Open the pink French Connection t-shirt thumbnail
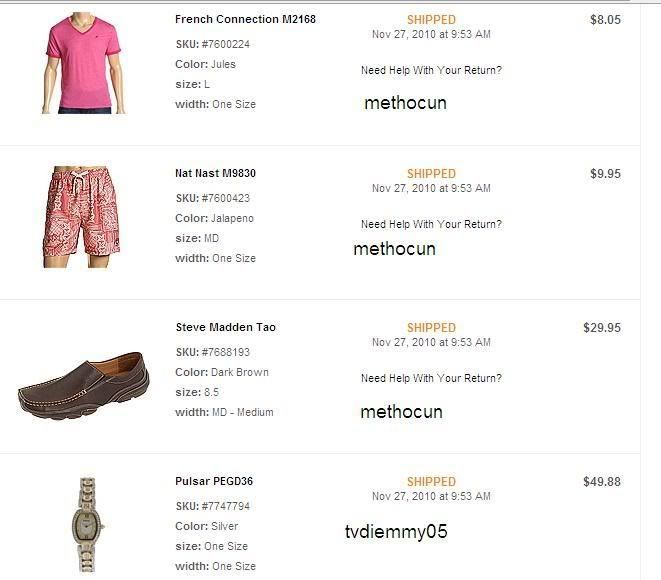The image size is (661, 580). (83, 63)
